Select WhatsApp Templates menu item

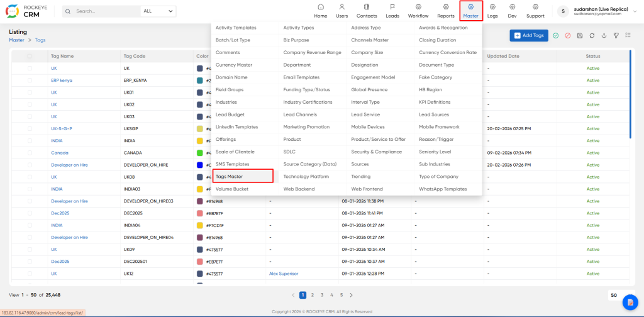pos(443,189)
